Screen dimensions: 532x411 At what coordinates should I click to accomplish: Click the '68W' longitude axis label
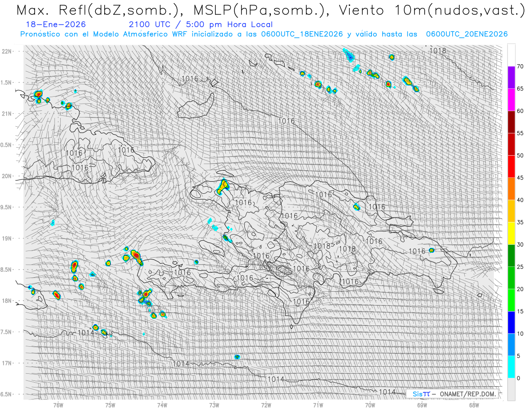tap(474, 405)
